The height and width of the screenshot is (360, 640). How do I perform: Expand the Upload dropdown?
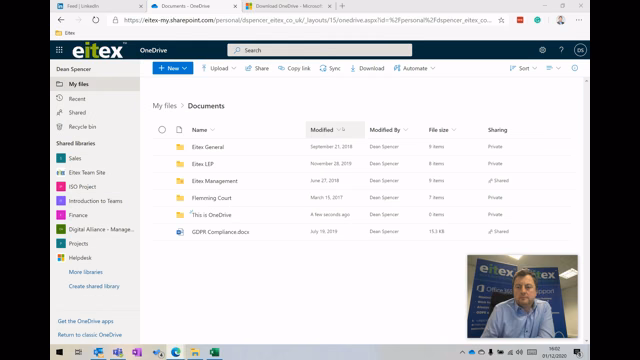point(234,68)
